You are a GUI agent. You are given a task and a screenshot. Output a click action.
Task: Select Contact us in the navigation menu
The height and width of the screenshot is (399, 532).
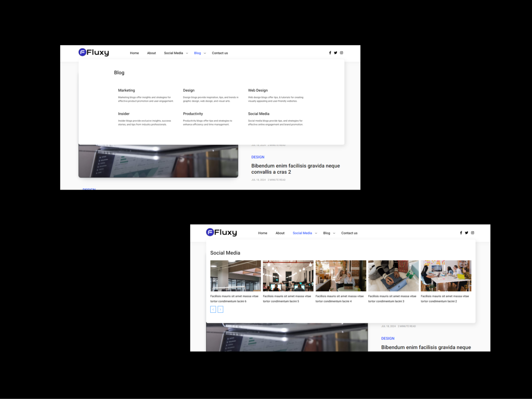[219, 53]
